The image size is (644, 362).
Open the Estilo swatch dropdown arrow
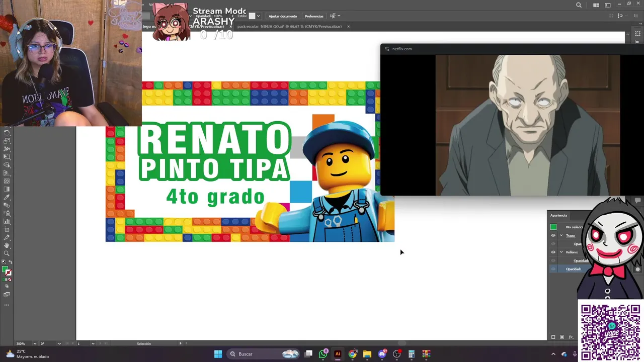pos(259,16)
